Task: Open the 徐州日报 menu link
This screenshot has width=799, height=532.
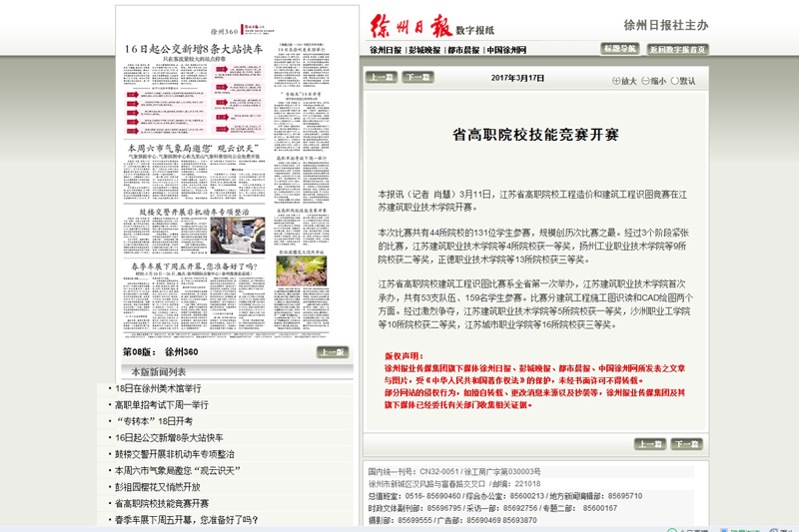Action: [x=386, y=49]
